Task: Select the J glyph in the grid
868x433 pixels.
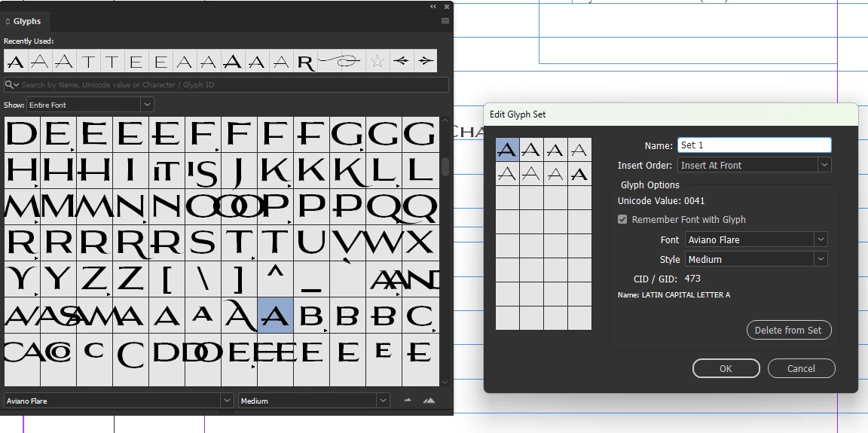Action: point(239,171)
